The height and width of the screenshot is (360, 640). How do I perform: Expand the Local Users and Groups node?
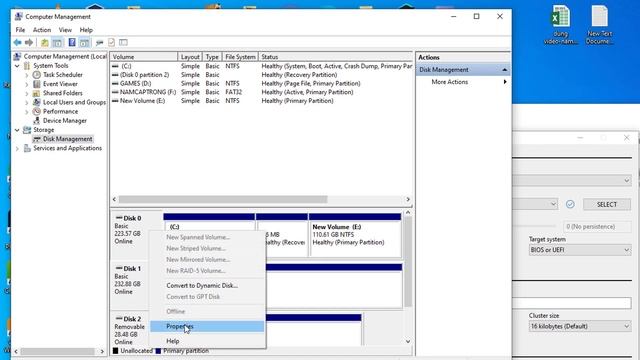tap(27, 102)
